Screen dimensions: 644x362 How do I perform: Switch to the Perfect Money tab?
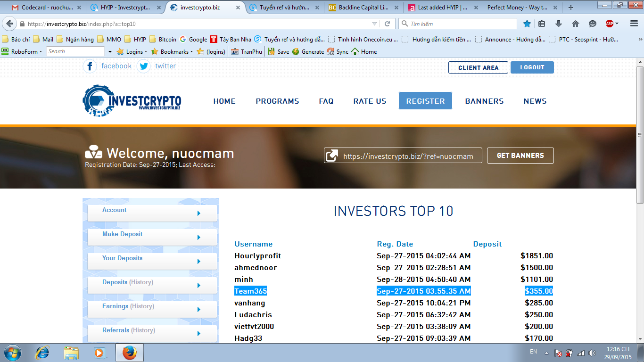coord(521,8)
